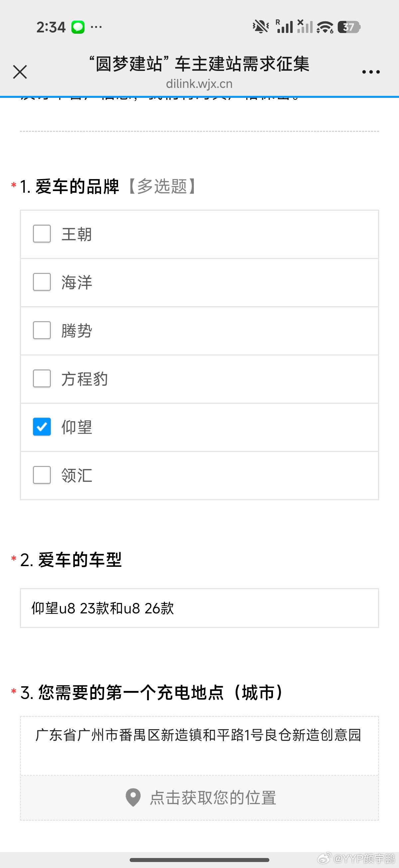399x868 pixels.
Task: Close the survey page with X icon
Action: click(x=20, y=72)
